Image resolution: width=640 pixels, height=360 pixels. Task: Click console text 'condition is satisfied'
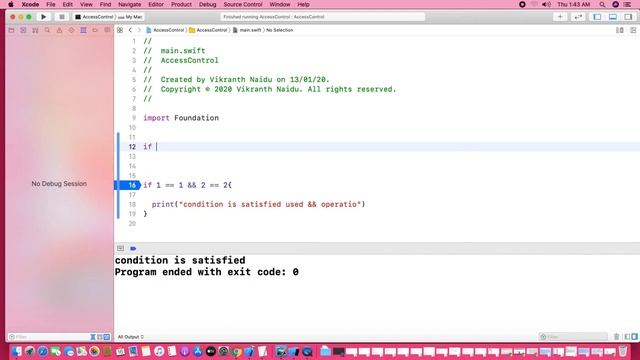180,260
